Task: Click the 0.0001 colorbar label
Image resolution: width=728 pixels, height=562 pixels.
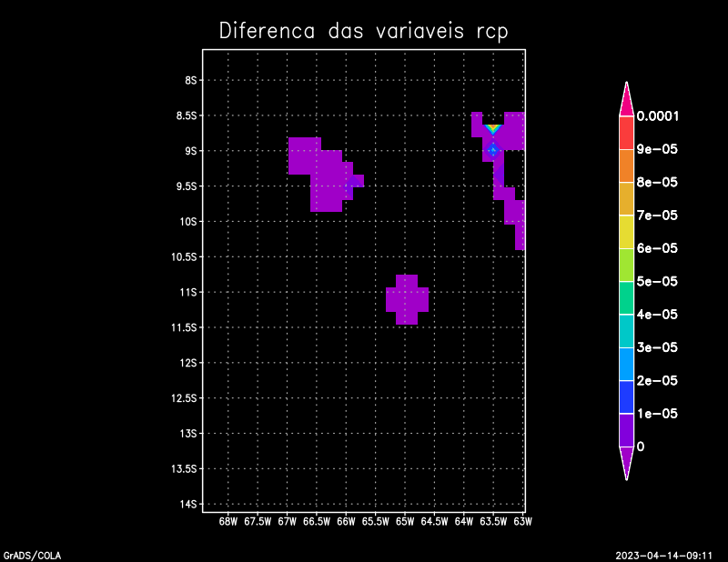Action: pyautogui.click(x=657, y=116)
